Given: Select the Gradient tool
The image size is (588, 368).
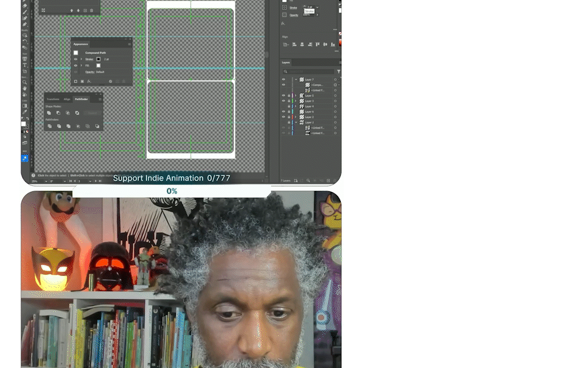Looking at the screenshot, I should [24, 106].
